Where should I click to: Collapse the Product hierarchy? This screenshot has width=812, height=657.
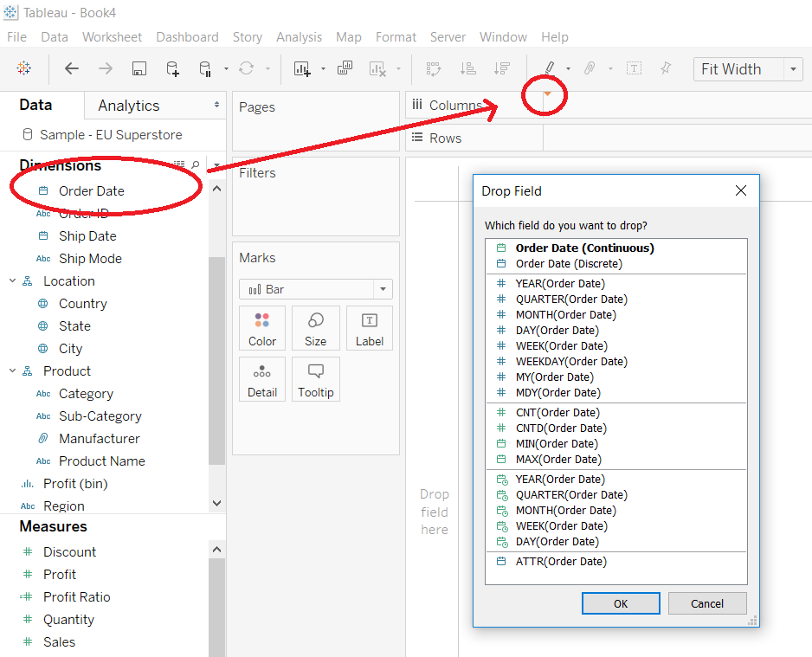click(x=12, y=371)
